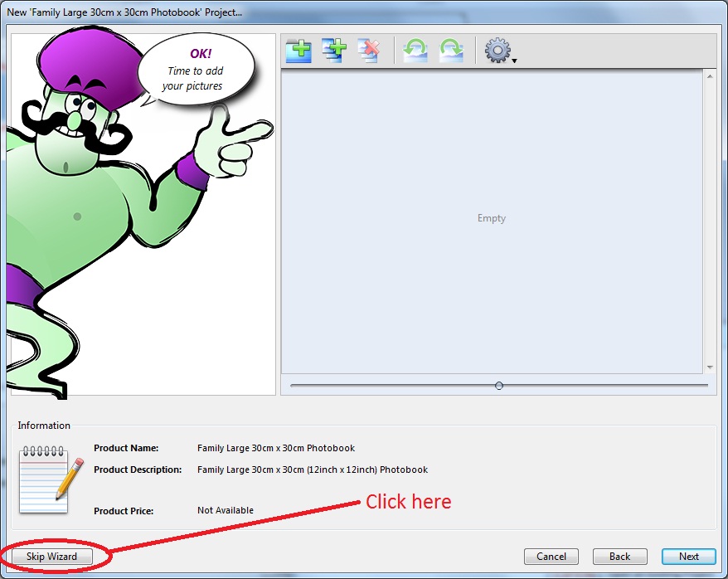Click the Skip Wizard button

(52, 557)
